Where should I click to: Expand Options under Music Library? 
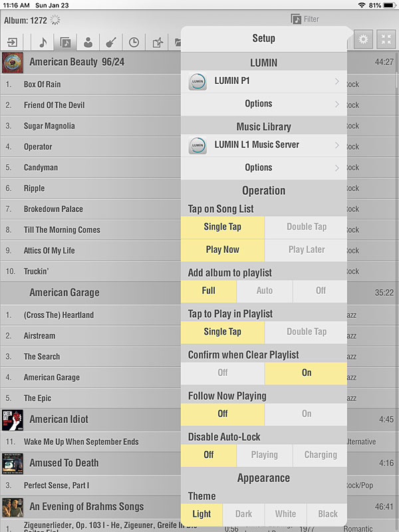coord(263,168)
